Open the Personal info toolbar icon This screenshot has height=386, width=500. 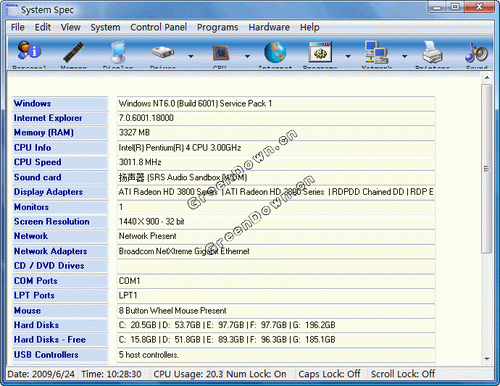pyautogui.click(x=29, y=51)
